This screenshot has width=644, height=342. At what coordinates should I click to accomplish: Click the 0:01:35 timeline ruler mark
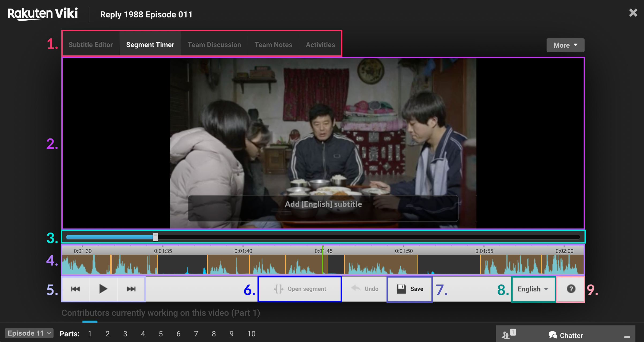click(163, 251)
